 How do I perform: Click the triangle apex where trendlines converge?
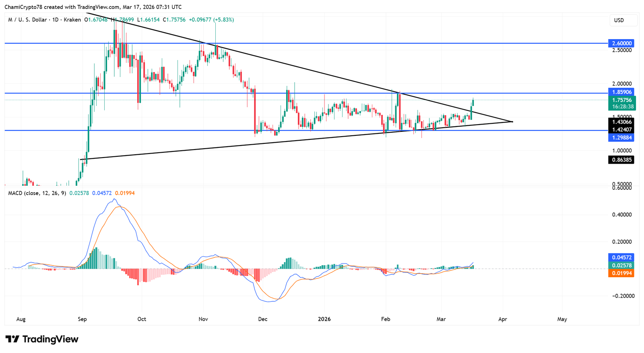pyautogui.click(x=512, y=121)
